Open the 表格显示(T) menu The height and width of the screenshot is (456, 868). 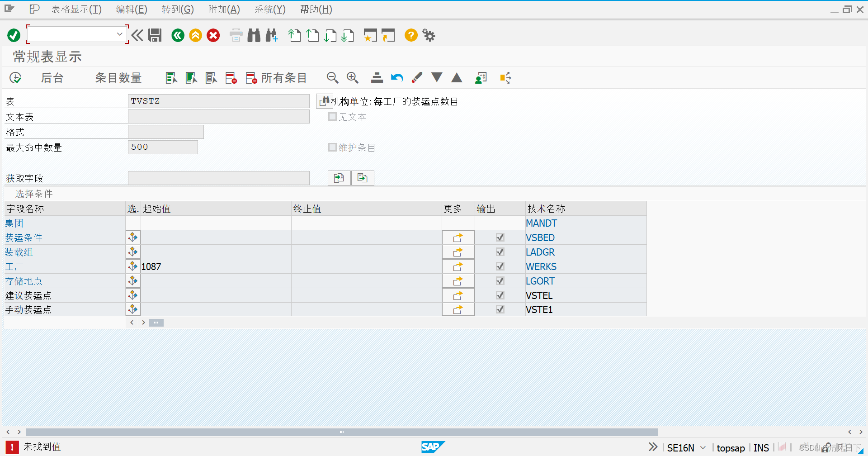tap(77, 9)
